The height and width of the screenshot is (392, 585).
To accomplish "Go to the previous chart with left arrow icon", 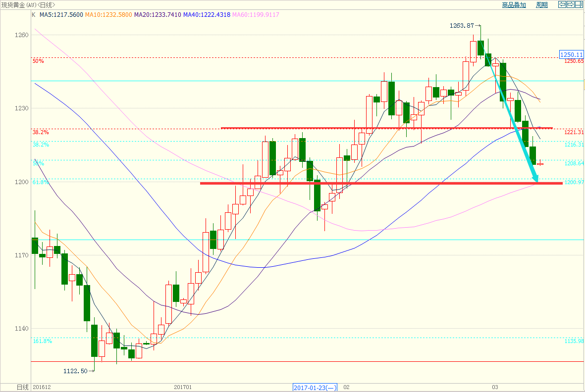I will 562,4.
